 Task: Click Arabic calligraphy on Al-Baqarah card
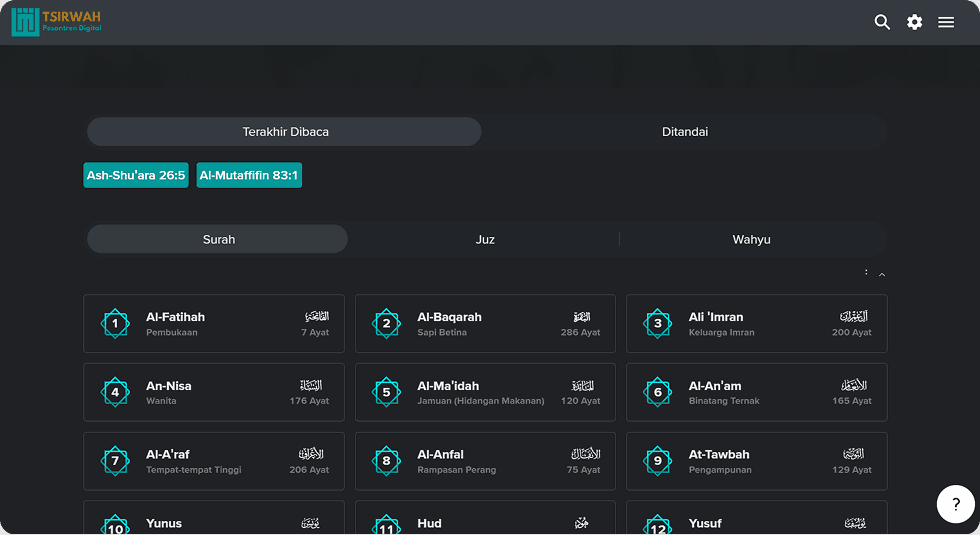click(x=582, y=317)
